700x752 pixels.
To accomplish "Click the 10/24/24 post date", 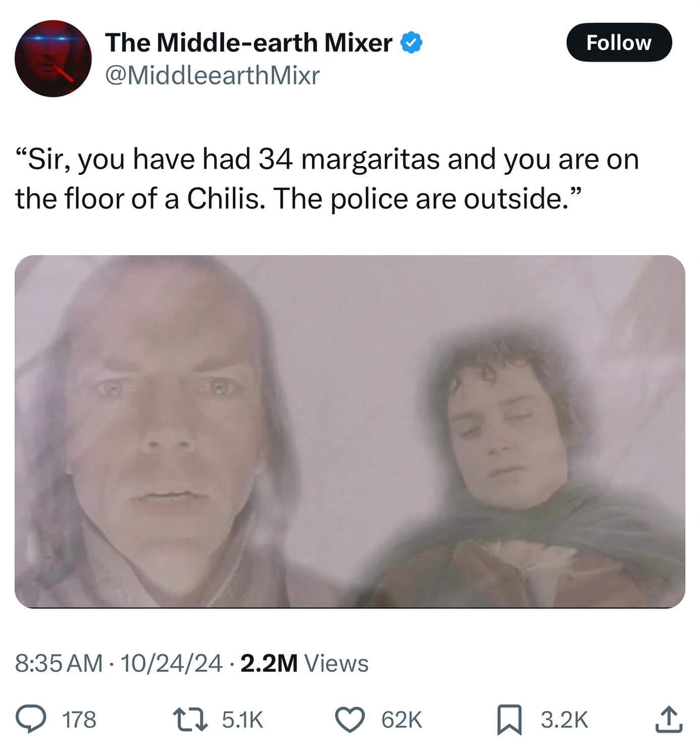I will tap(171, 663).
